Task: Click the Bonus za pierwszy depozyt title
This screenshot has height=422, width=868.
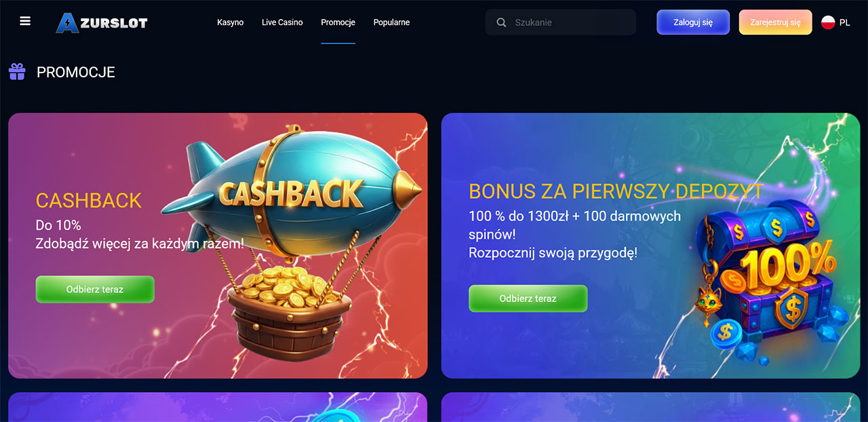Action: pyautogui.click(x=616, y=191)
